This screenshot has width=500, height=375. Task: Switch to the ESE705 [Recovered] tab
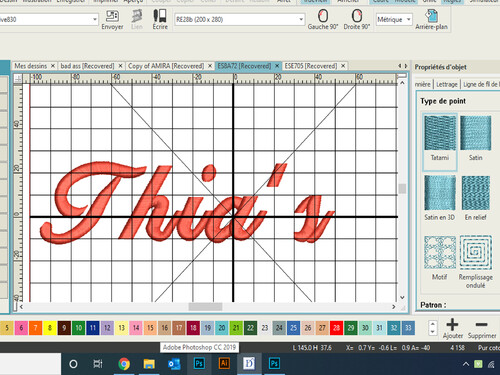pos(311,66)
